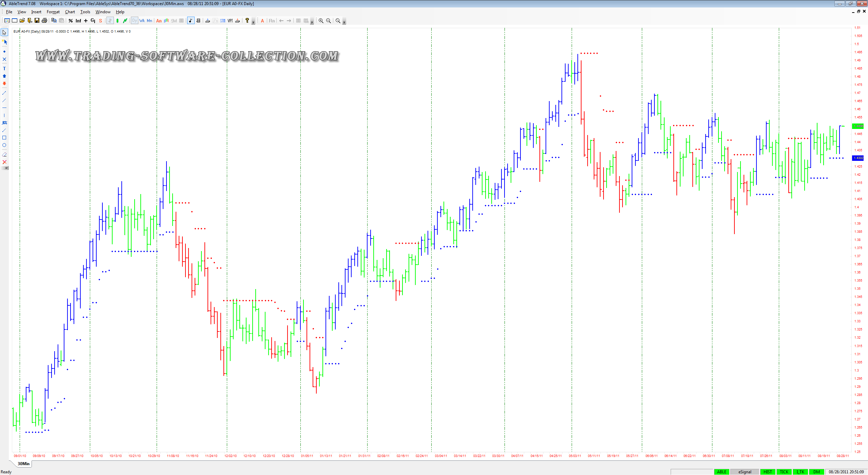Image resolution: width=868 pixels, height=475 pixels.
Task: Click the blue 1.4302 price marker
Action: [858, 158]
